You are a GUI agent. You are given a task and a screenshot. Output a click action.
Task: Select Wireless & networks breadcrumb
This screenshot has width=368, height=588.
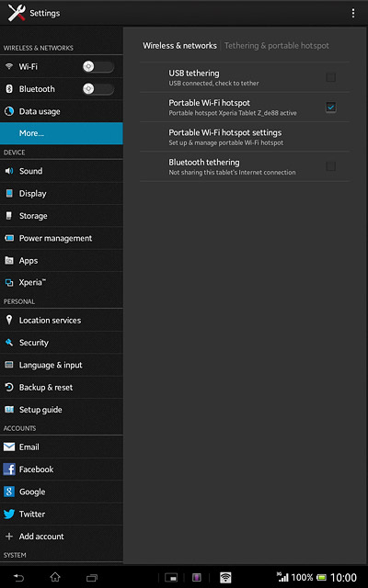[x=179, y=46]
